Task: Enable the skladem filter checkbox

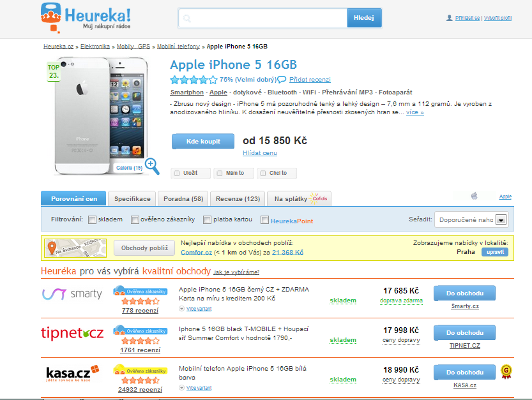Action: tap(92, 219)
